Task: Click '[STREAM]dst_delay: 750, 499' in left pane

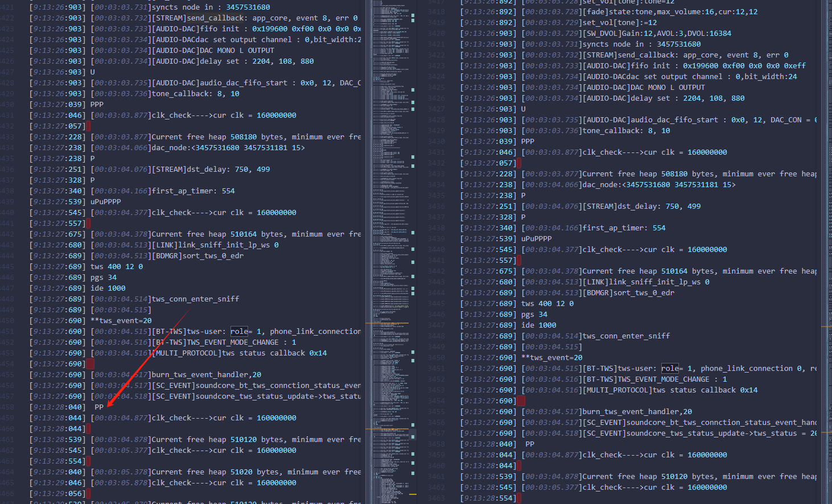Action: pos(211,169)
